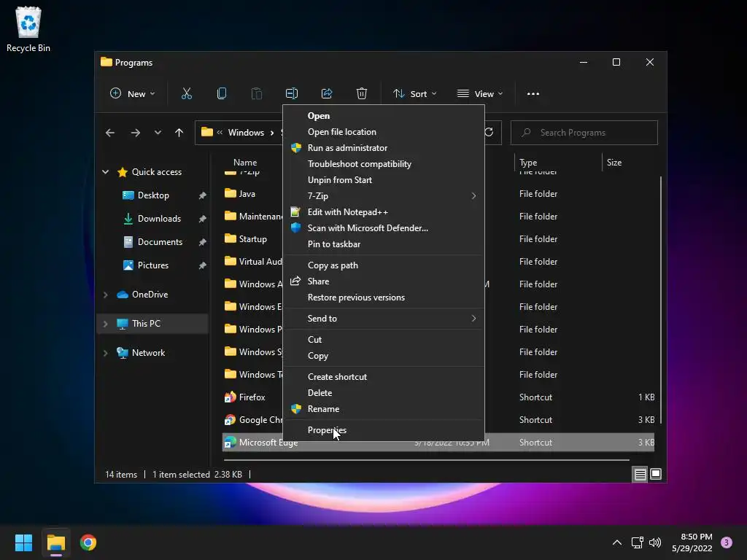Click the Paste clipboard icon in toolbar
This screenshot has height=560, width=747.
click(x=257, y=94)
